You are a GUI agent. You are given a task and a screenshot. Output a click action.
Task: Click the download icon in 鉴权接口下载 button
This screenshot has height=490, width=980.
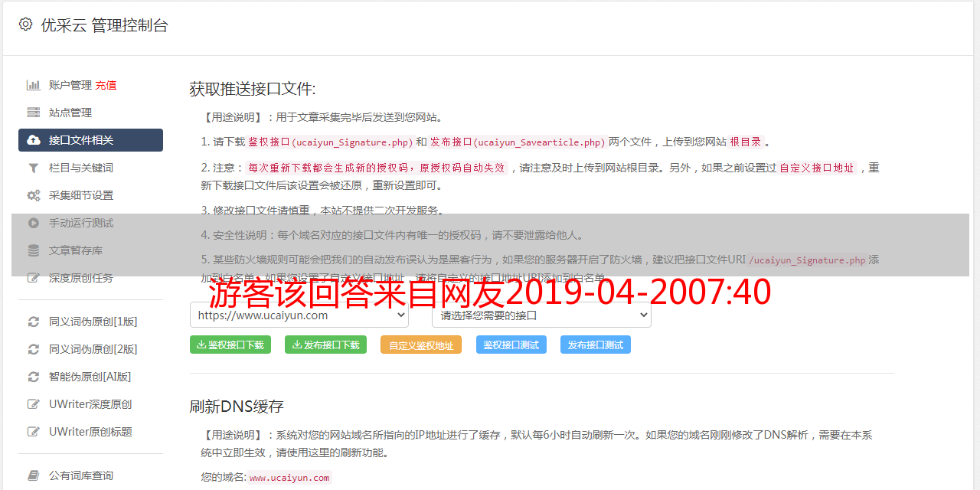click(x=201, y=345)
